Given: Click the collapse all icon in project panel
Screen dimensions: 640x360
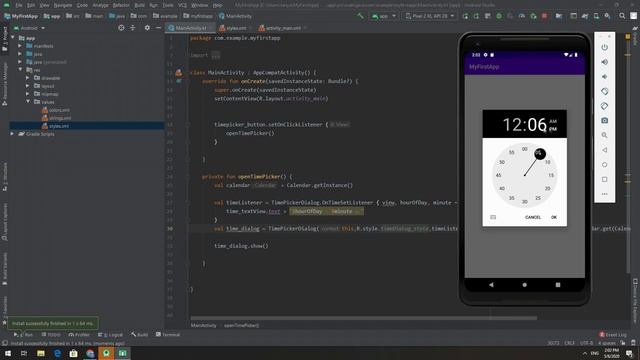Looking at the screenshot, I should (133, 28).
